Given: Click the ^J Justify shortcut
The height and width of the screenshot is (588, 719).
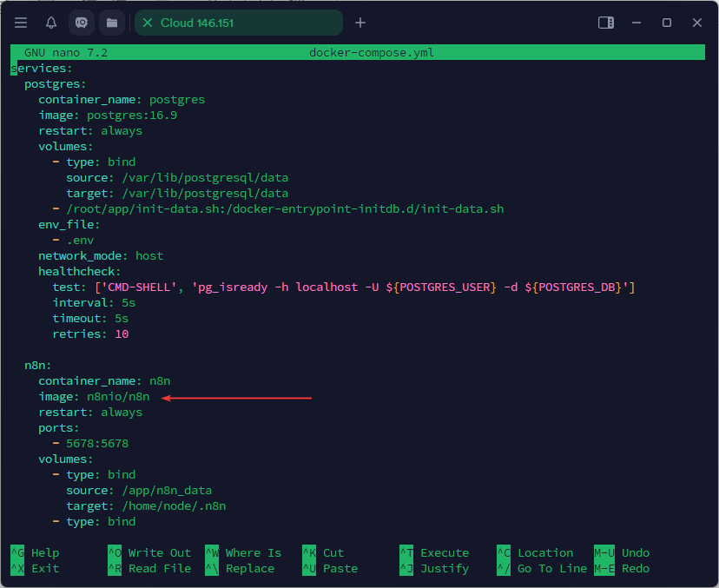Looking at the screenshot, I should click(434, 568).
